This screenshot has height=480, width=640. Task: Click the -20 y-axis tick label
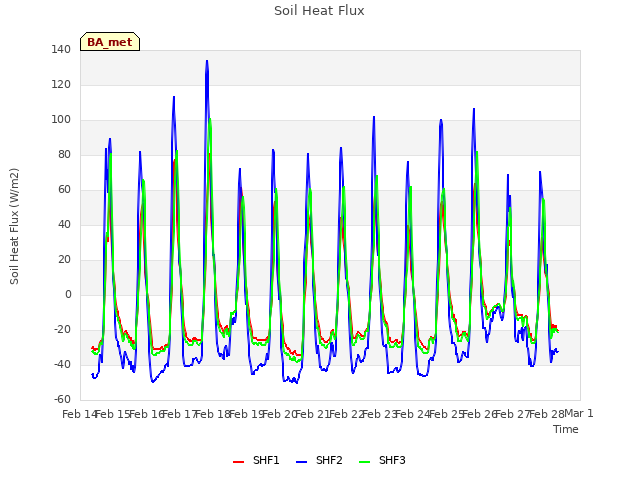[62, 329]
